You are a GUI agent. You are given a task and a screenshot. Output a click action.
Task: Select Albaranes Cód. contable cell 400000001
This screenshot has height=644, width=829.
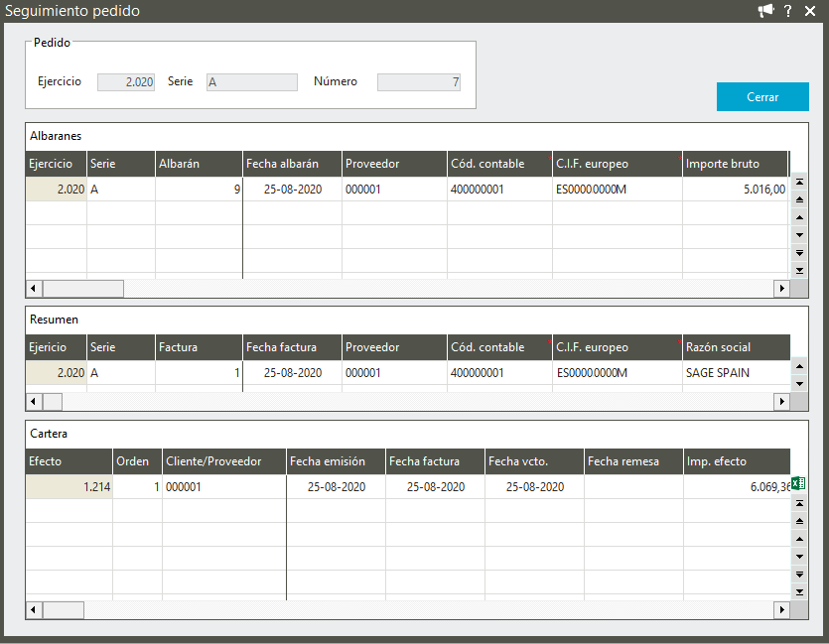[x=499, y=190]
